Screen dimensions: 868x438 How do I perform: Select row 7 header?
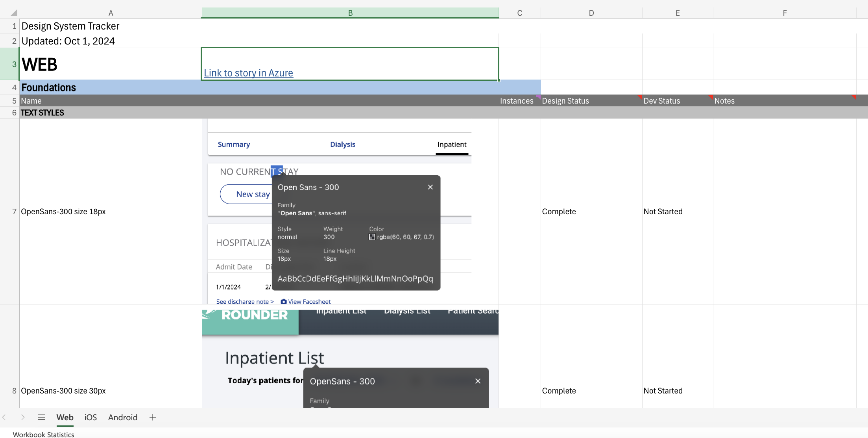(14, 212)
